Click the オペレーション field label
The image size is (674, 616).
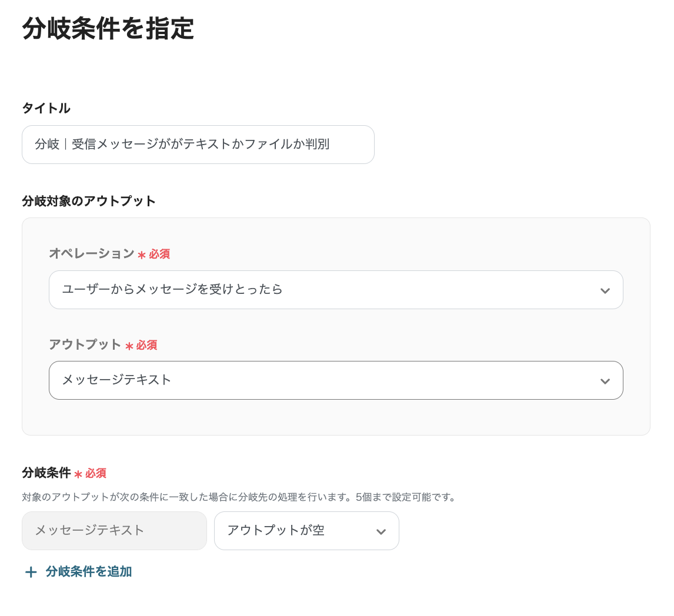click(x=91, y=253)
